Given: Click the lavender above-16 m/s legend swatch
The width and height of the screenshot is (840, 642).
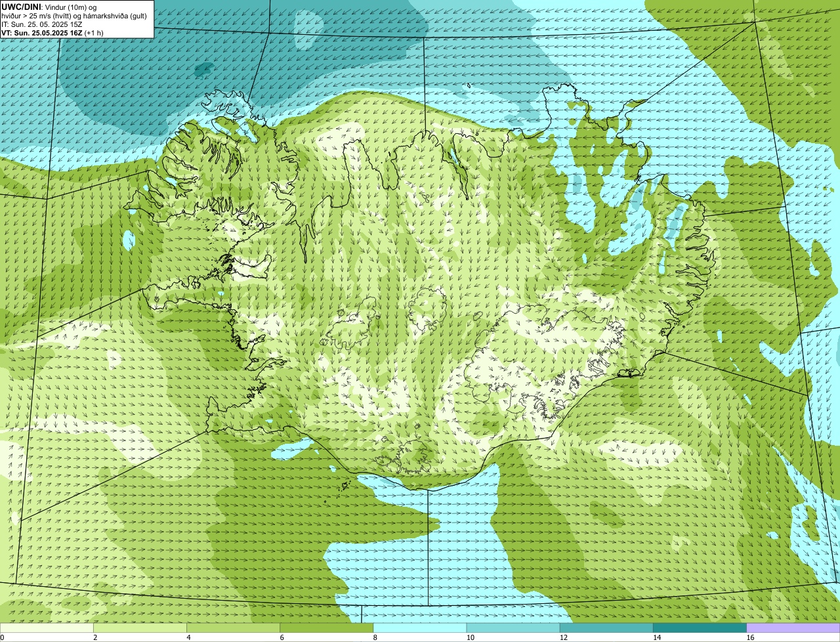Looking at the screenshot, I should coord(793,628).
